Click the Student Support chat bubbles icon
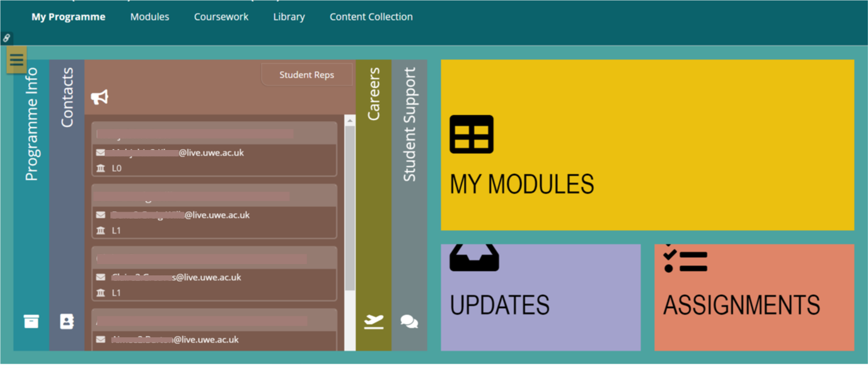The width and height of the screenshot is (868, 368). (409, 321)
